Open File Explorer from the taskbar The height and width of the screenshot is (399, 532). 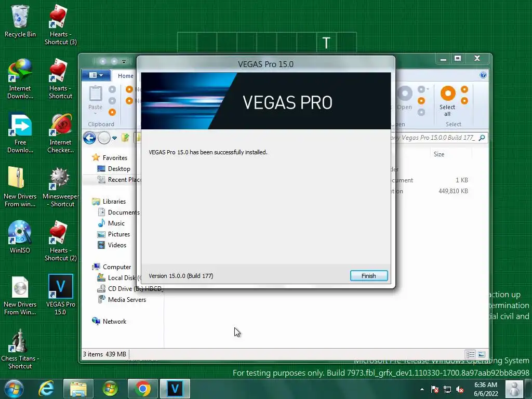(78, 389)
